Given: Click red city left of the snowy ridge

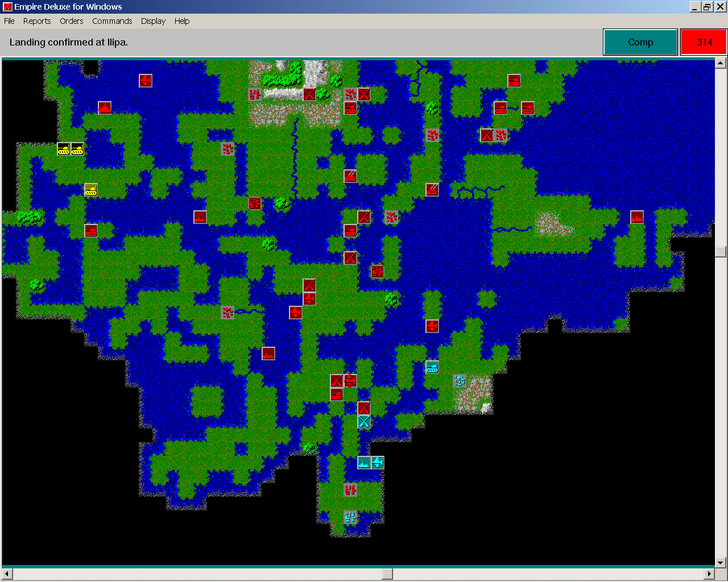Looking at the screenshot, I should [x=255, y=94].
